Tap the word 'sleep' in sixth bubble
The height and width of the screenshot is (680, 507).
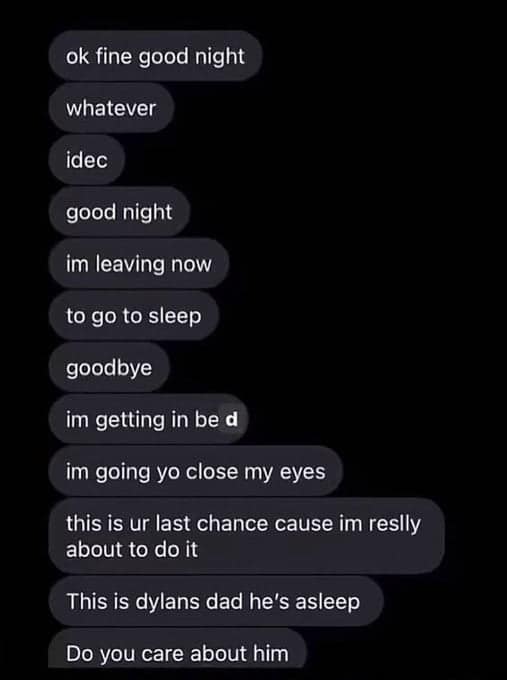coord(175,317)
